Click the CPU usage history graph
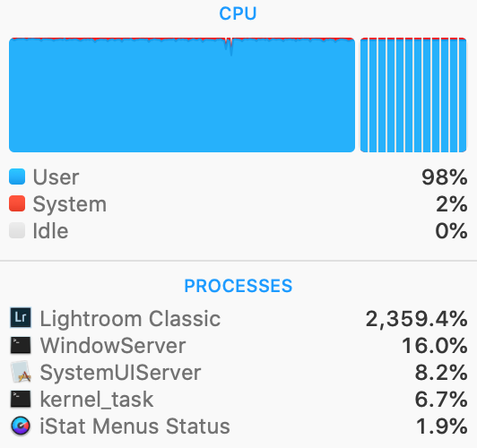The height and width of the screenshot is (448, 477). [x=182, y=95]
